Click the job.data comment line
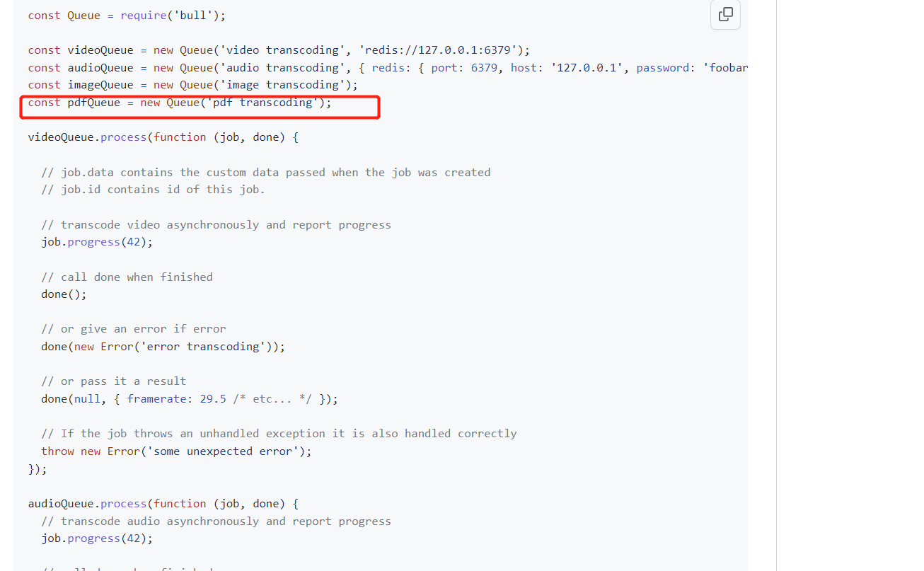 point(265,172)
